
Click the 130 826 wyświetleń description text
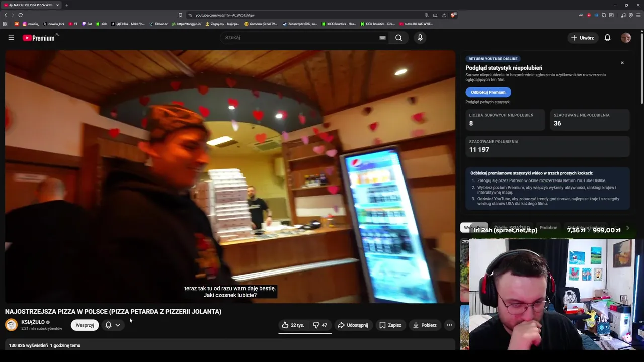click(28, 346)
